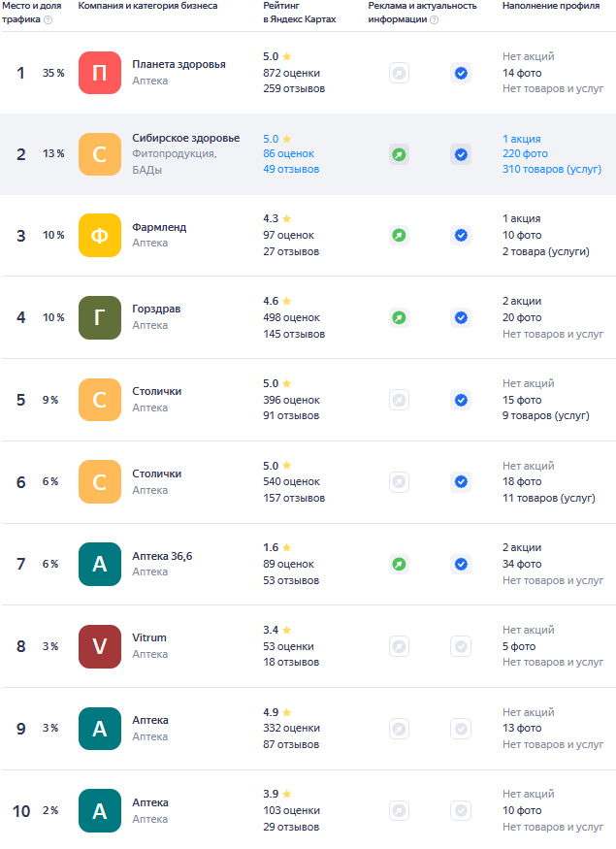Viewport: 616px width, 849px height.
Task: Click the Столички logo in row 6
Action: click(x=100, y=482)
